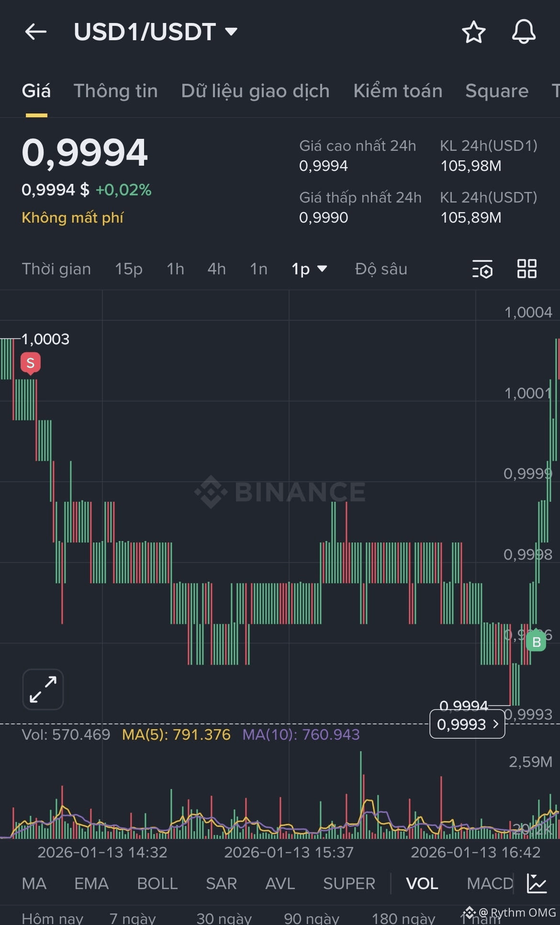
Task: Open price alert bell icon
Action: coord(524,32)
